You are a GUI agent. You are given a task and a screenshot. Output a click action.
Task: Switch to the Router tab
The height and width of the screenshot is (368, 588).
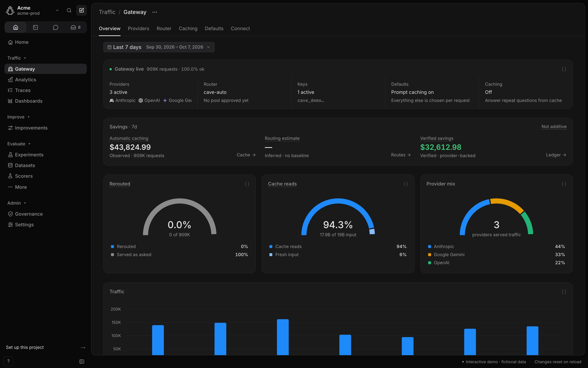click(164, 29)
